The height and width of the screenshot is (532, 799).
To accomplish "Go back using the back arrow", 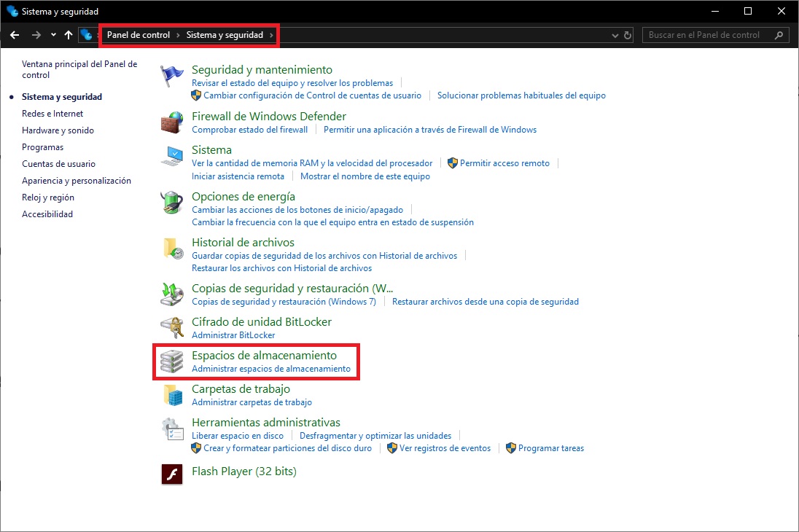I will (x=15, y=35).
